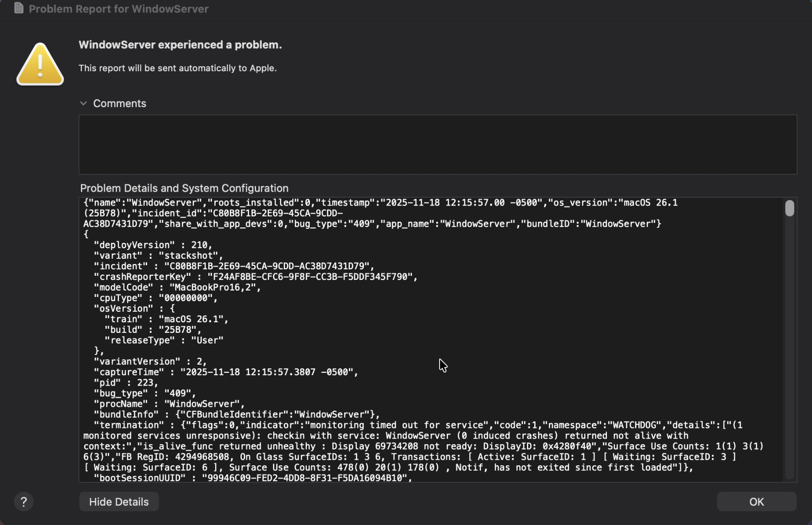The height and width of the screenshot is (525, 812).
Task: Click the "sent automatically to Apple" message text
Action: coord(177,68)
